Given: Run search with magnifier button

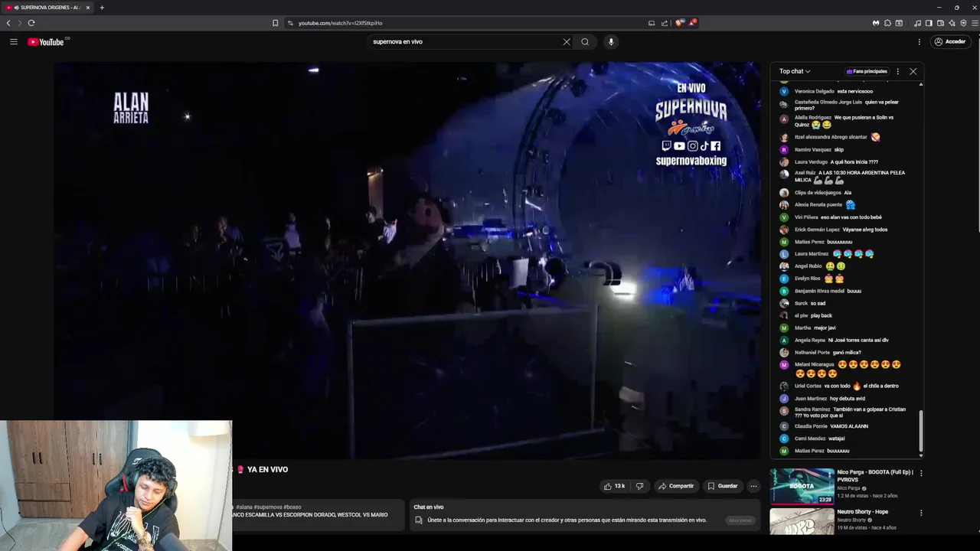Looking at the screenshot, I should tap(585, 41).
